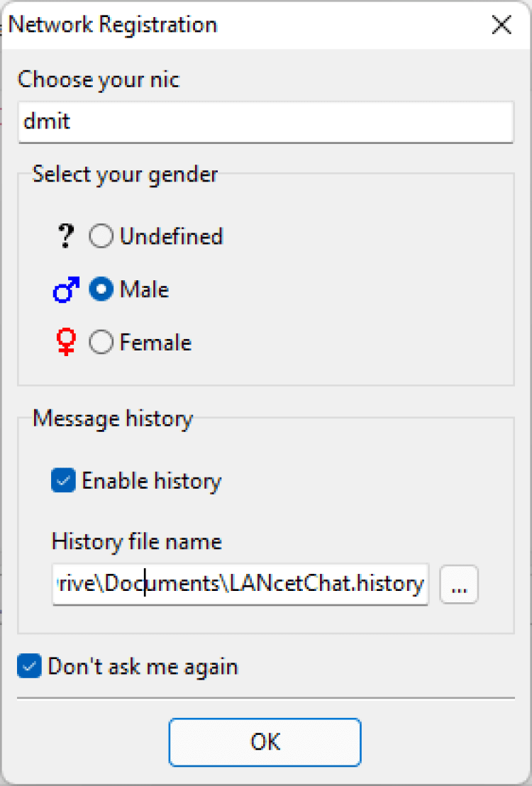Click the red female symbol icon
Viewport: 532px width, 786px height.
point(66,343)
